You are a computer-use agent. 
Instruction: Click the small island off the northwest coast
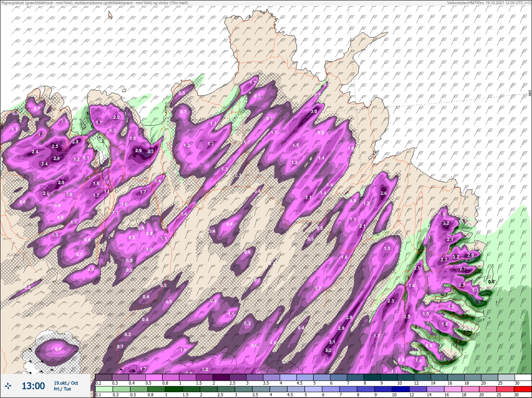tap(110, 15)
